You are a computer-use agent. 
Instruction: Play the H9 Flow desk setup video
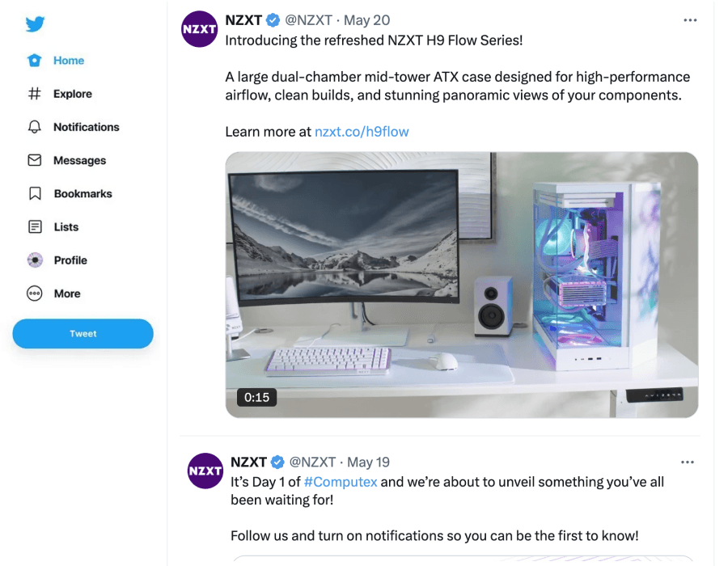click(x=462, y=285)
